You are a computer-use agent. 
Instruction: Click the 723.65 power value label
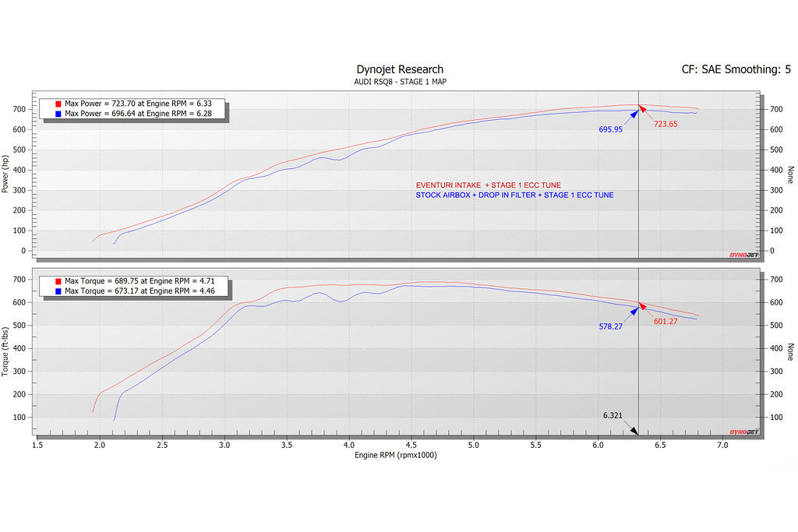point(666,124)
